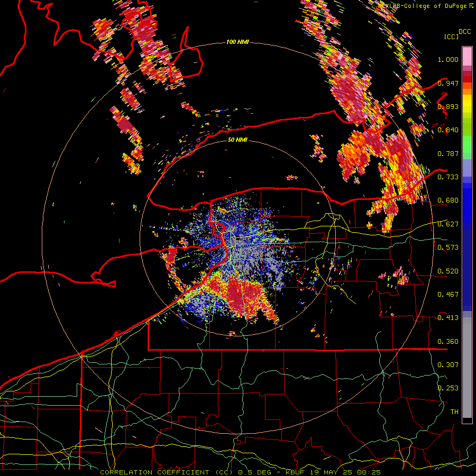Click the "[CC]" units label above the color scale
The width and height of the screenshot is (476, 476).
[x=452, y=36]
